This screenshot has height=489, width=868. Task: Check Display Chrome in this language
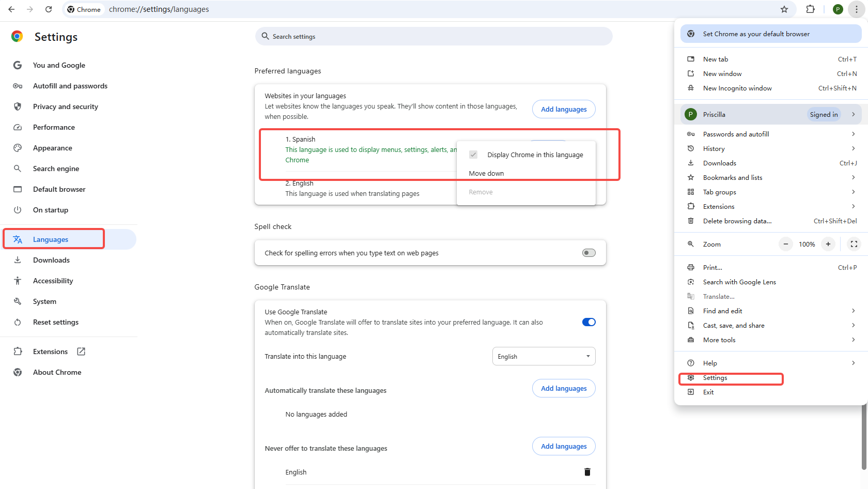pos(473,154)
